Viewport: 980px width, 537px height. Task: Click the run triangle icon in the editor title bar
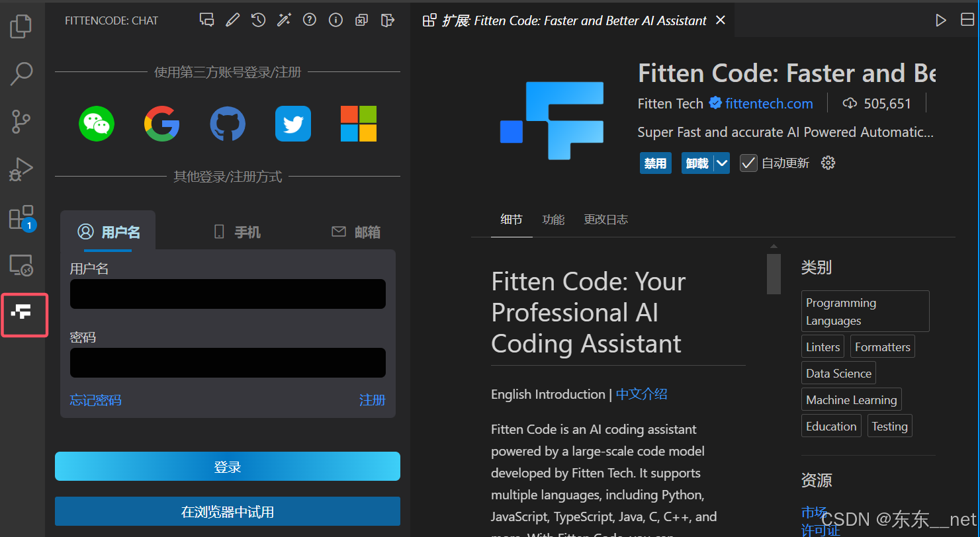click(x=940, y=21)
